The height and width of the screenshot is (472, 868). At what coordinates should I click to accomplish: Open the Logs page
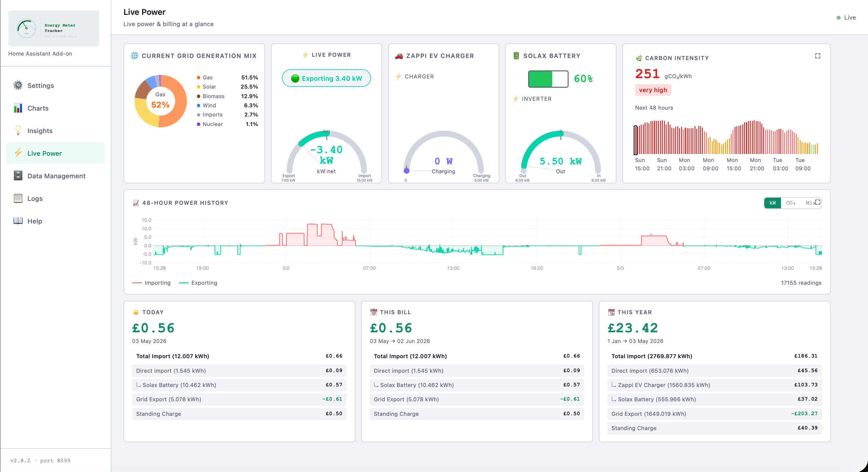(55, 198)
